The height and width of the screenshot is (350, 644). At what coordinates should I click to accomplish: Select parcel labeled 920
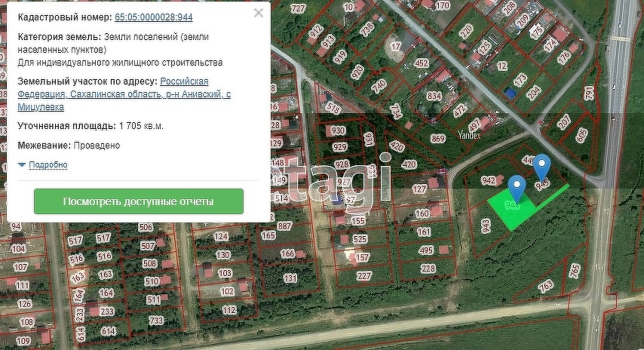[x=357, y=72]
